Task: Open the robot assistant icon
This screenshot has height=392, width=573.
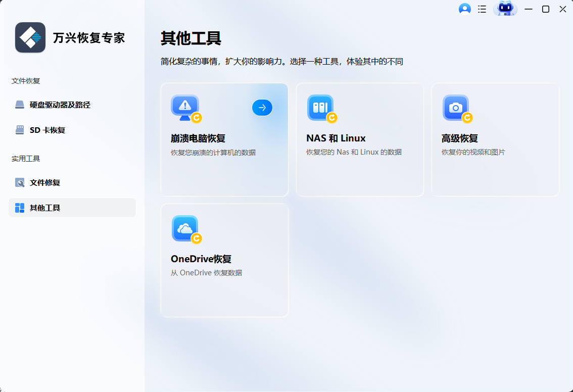Action: point(505,9)
